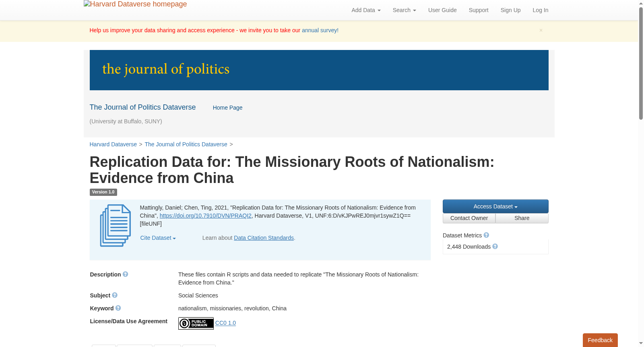
Task: Show Description field help icon
Action: (x=125, y=274)
